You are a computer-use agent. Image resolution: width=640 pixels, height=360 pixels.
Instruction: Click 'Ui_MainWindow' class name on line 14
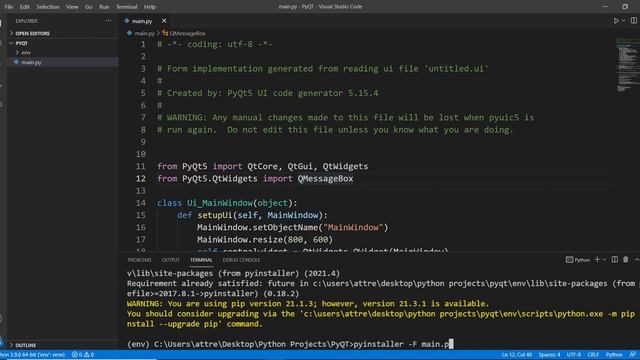click(220, 203)
